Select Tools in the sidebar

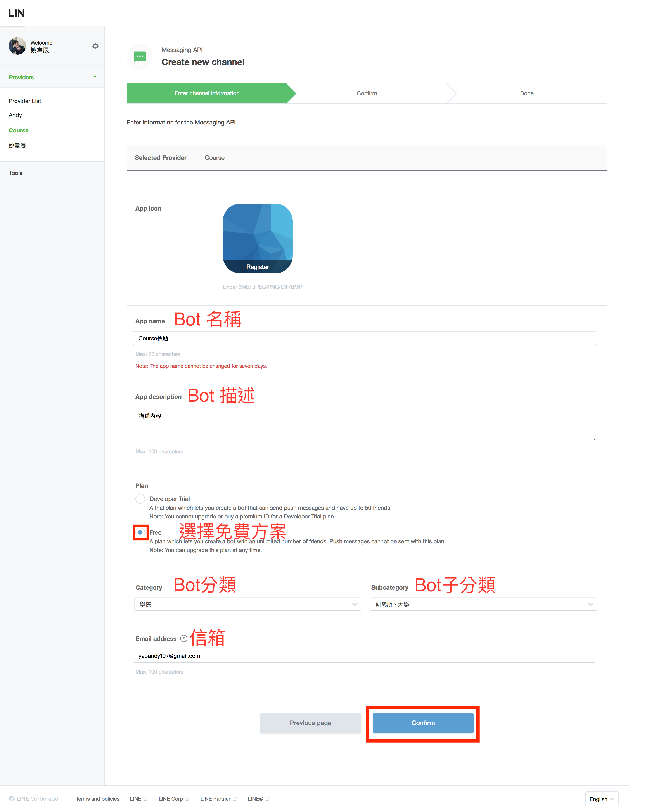16,173
